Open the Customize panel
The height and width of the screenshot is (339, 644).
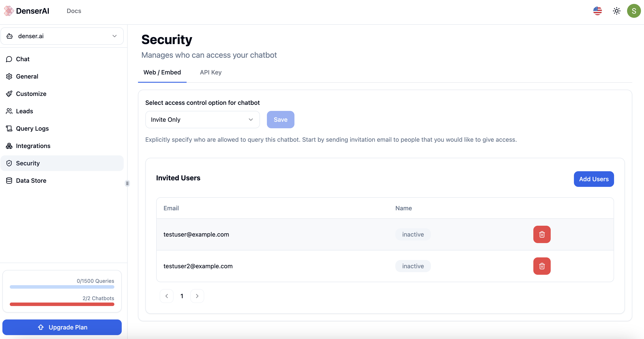coord(31,93)
